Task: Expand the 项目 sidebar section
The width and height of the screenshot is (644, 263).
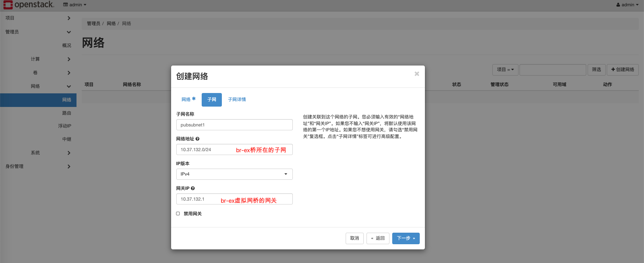Action: [x=38, y=18]
